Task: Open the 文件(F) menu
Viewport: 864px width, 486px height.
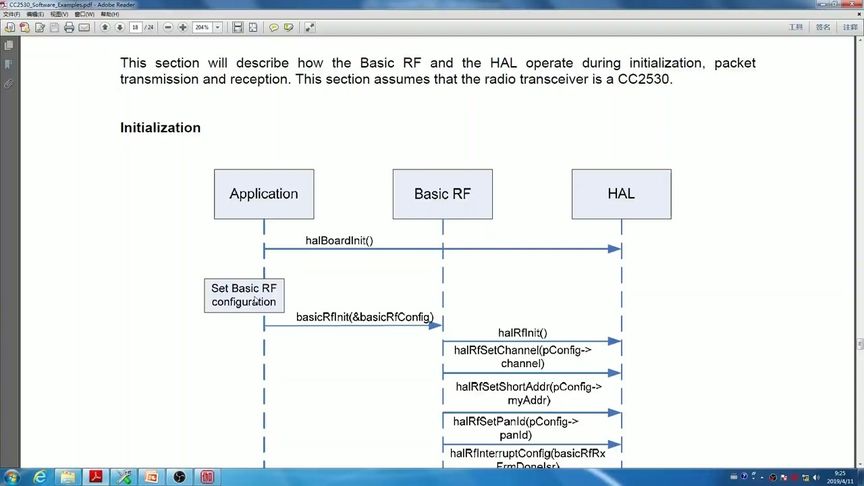Action: point(12,14)
